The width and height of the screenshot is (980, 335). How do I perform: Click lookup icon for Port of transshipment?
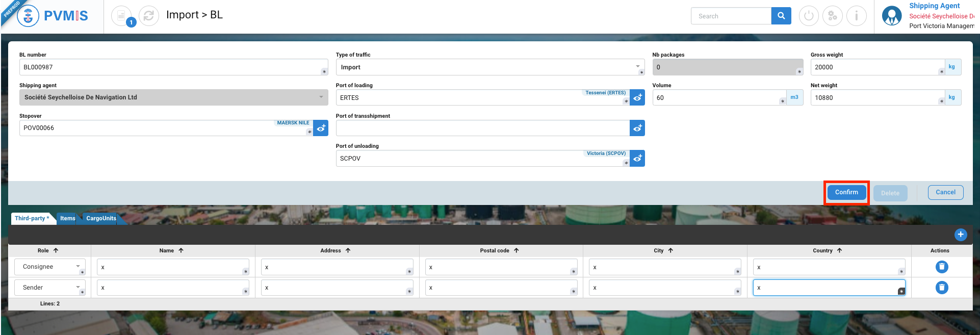[x=637, y=128]
